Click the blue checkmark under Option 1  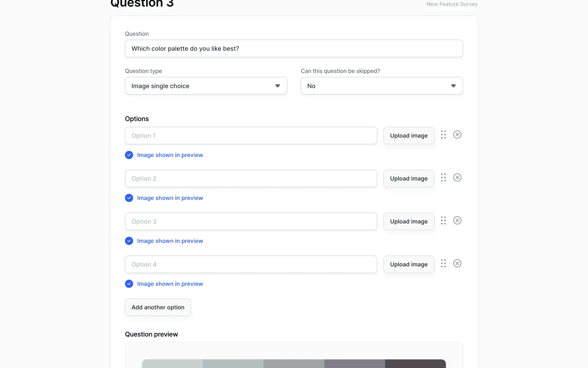point(129,155)
